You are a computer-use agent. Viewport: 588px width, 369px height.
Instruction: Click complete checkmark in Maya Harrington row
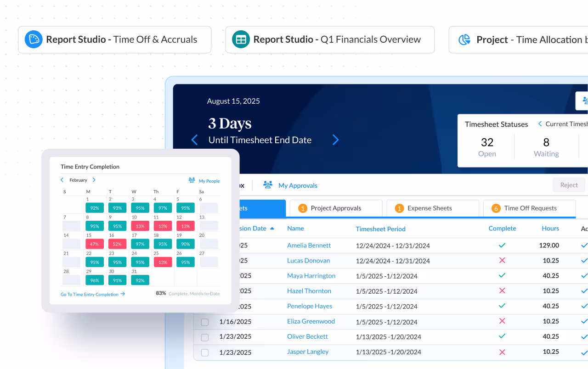click(x=502, y=275)
